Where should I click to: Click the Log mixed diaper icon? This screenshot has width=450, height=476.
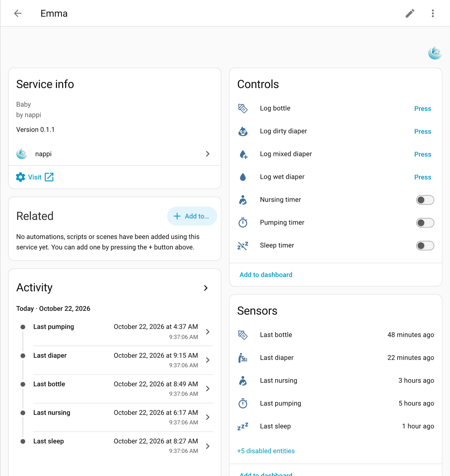[x=243, y=154]
